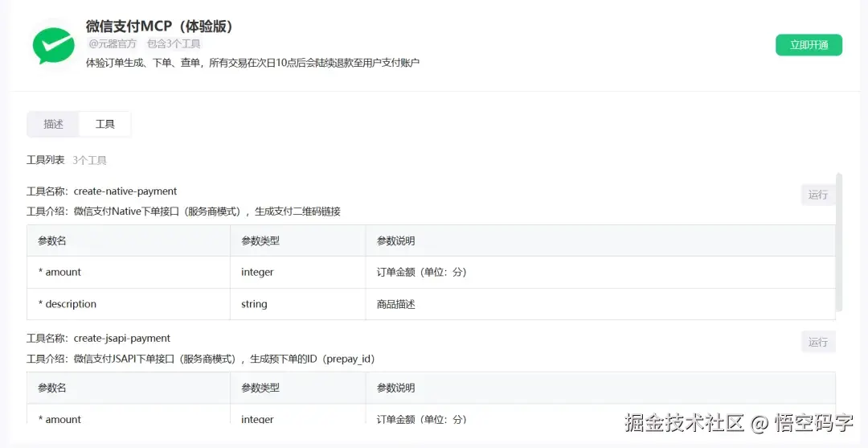Click the Native下单接口 tool introduction line
The height and width of the screenshot is (448, 868).
183,211
